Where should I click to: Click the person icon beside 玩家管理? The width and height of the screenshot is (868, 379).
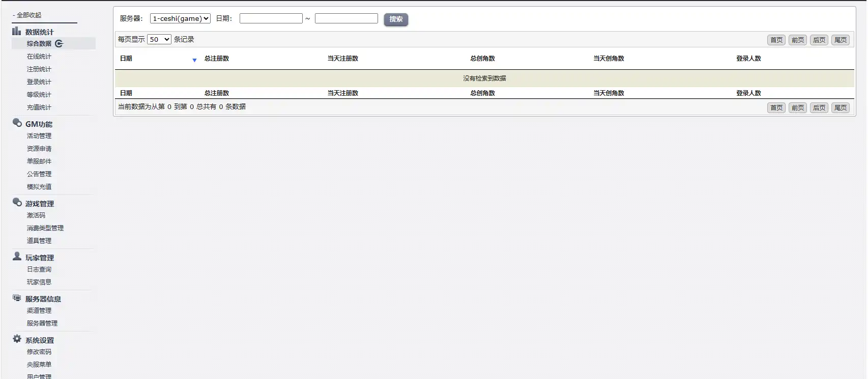click(x=17, y=256)
